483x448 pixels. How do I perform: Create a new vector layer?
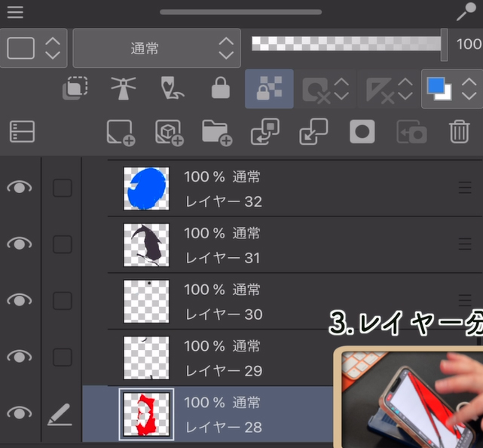(169, 133)
